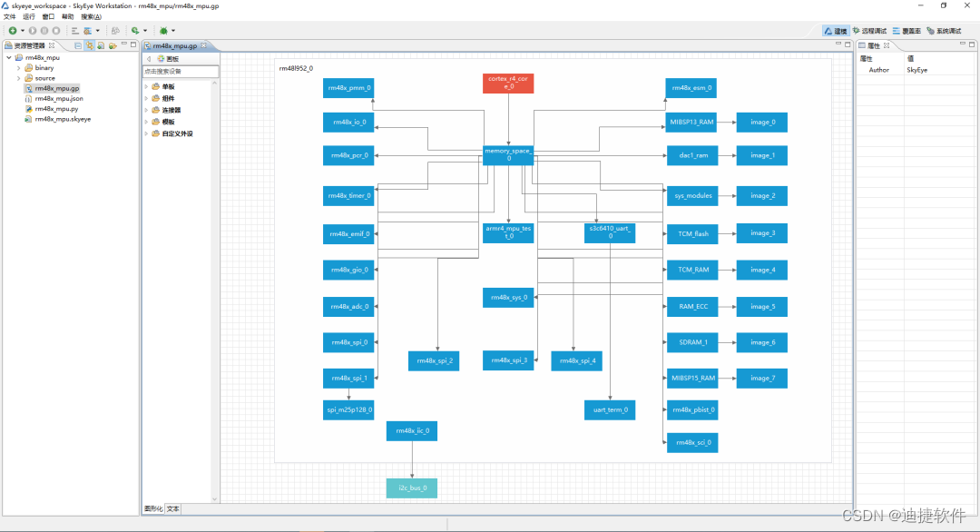Select the memory_space_0 node
980x532 pixels.
click(508, 155)
